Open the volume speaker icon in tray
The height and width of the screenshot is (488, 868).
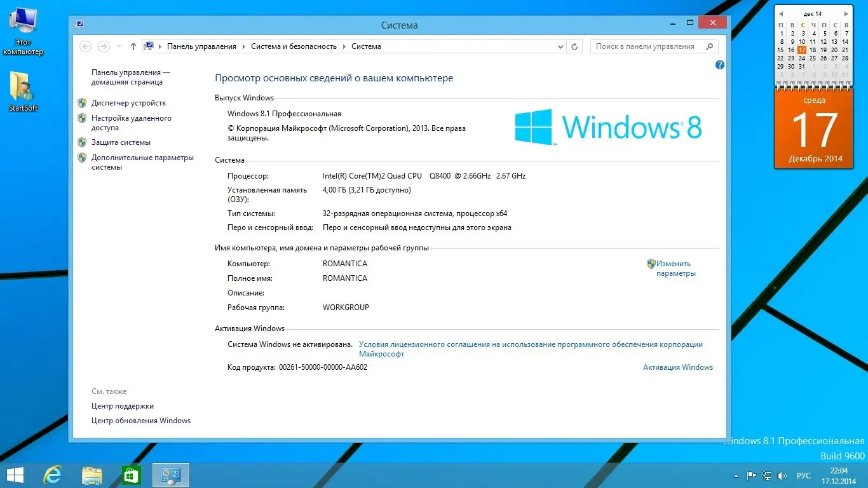(783, 475)
